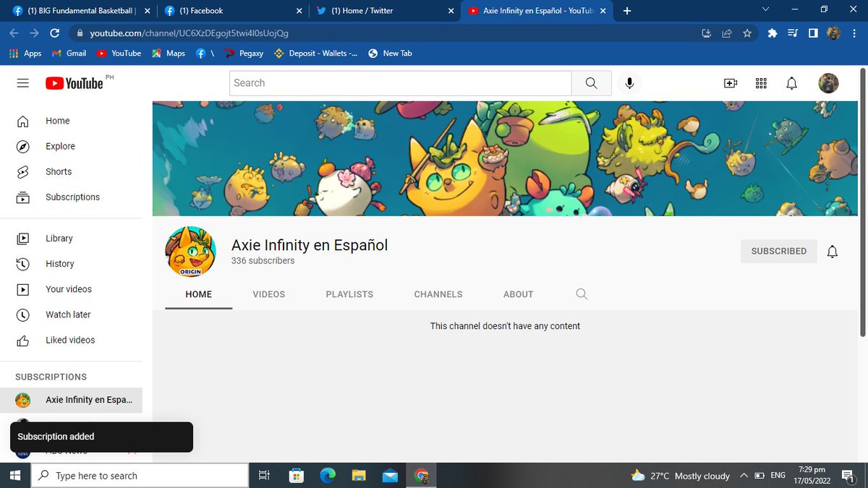868x488 pixels.
Task: Click the browser address bar
Action: pos(383,33)
